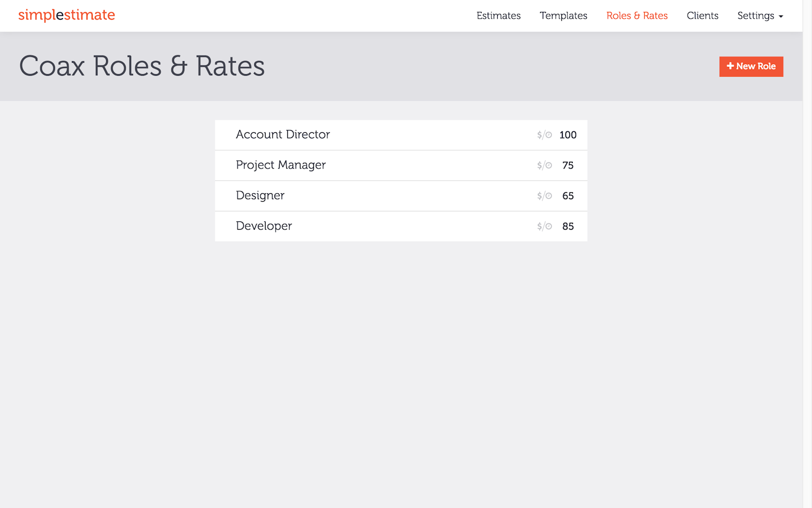The height and width of the screenshot is (508, 812).
Task: Edit the Account Director rate of 100
Action: click(568, 135)
